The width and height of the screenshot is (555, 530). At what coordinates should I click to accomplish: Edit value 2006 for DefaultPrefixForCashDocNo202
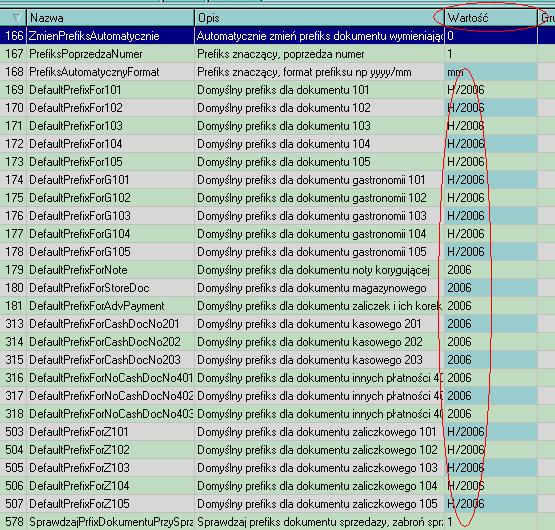(491, 342)
